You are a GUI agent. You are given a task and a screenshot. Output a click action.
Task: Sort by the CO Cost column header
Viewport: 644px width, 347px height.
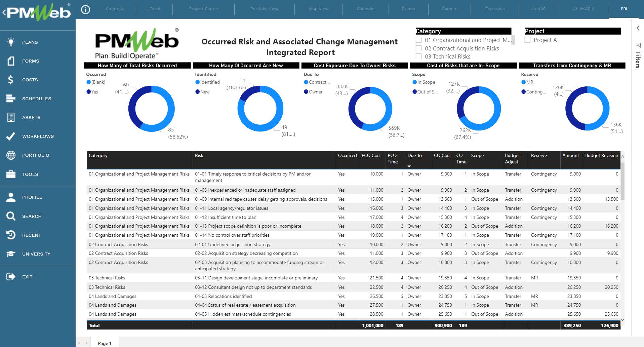point(442,155)
